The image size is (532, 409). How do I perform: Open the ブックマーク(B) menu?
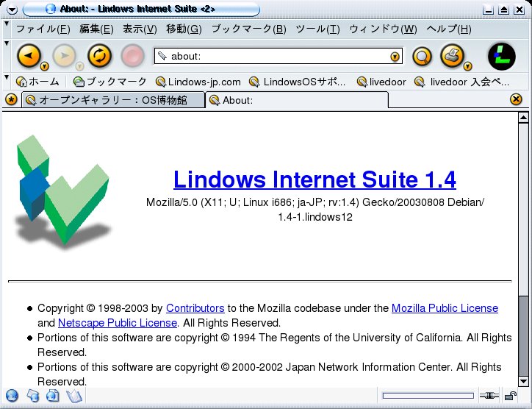point(248,29)
